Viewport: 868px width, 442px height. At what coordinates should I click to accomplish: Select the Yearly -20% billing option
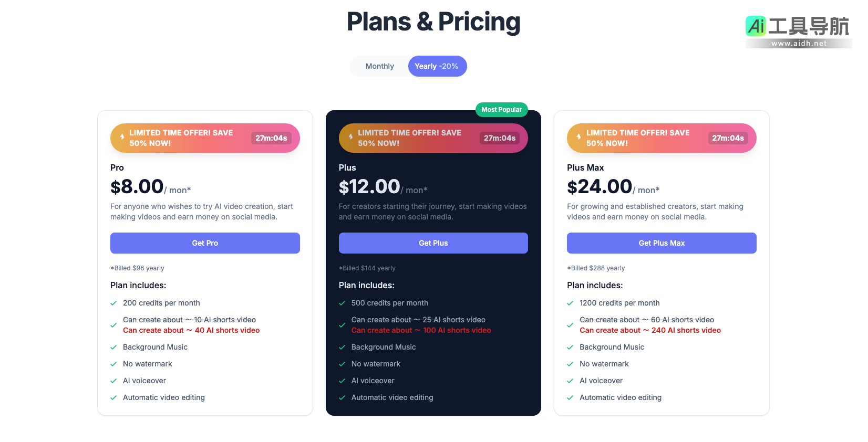coord(437,66)
